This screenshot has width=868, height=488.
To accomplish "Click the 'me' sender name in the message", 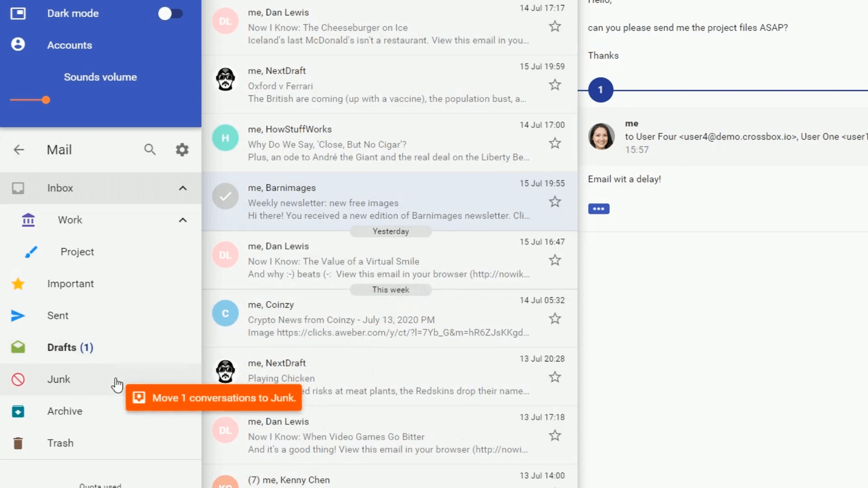I will tap(632, 123).
